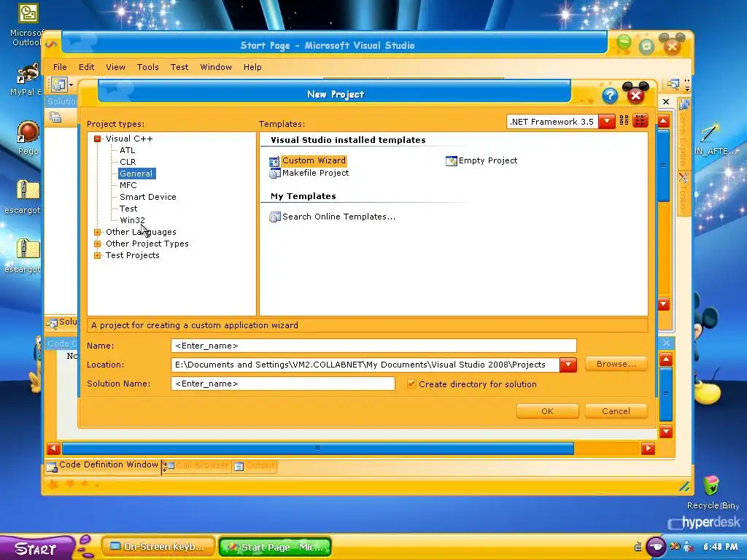Confirm with the OK button
The width and height of the screenshot is (747, 560).
click(547, 411)
